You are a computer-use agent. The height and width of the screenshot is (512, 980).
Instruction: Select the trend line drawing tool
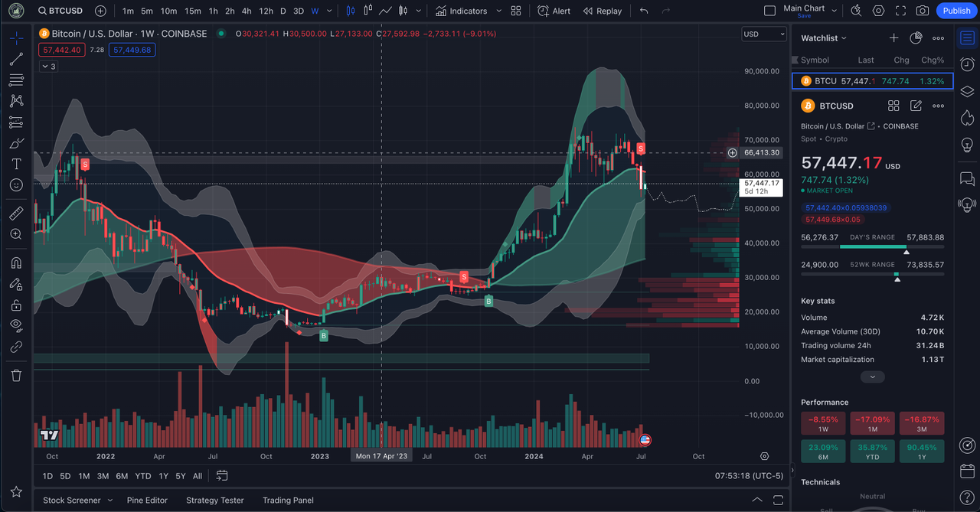(x=16, y=59)
